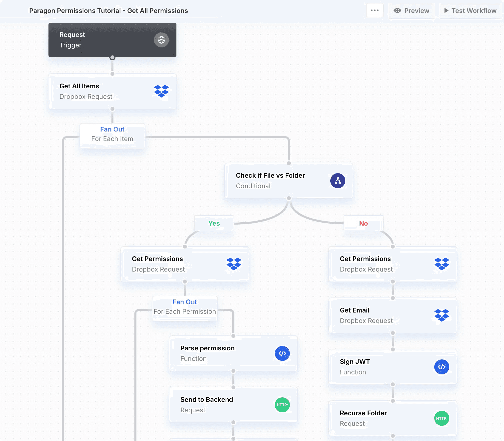Click the HTTP icon on Recurse Folder request
Screen dimensions: 504x441
tap(441, 418)
